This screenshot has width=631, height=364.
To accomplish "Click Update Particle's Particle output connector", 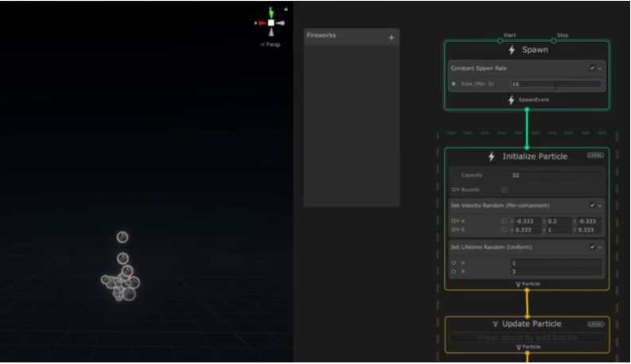I will pos(527,353).
